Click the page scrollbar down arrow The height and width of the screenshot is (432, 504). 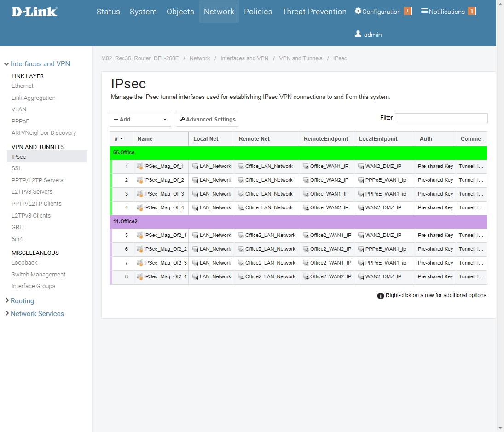(x=500, y=428)
